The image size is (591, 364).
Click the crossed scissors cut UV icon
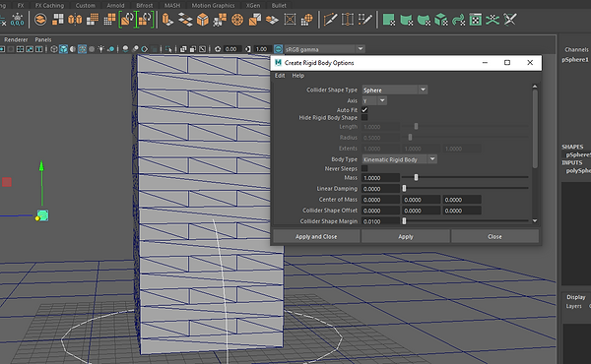[x=509, y=20]
